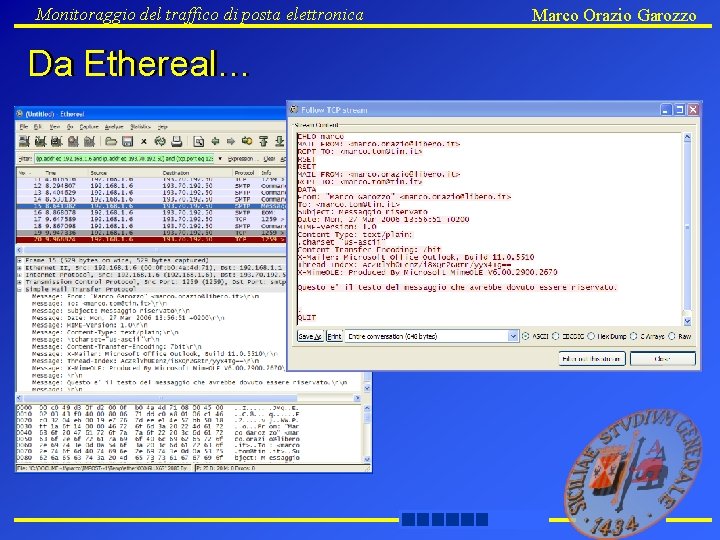
Task: Click the save capture floppy icon
Action: (x=127, y=141)
